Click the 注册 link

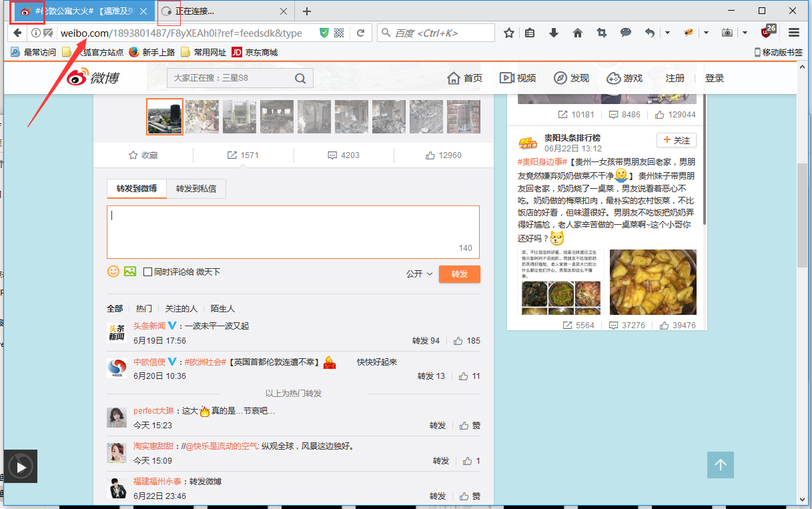pyautogui.click(x=675, y=78)
